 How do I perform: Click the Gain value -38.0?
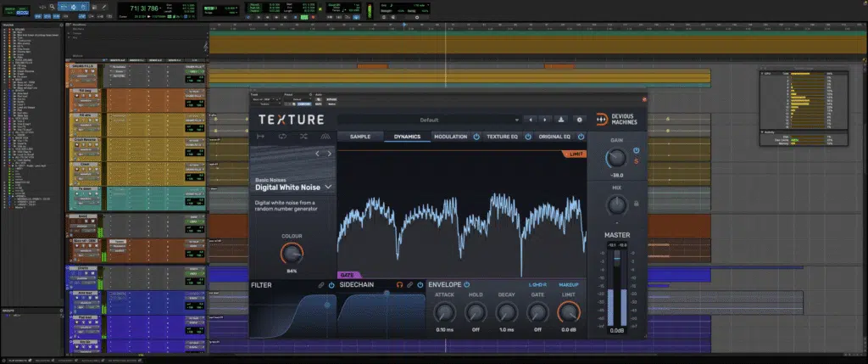click(616, 175)
